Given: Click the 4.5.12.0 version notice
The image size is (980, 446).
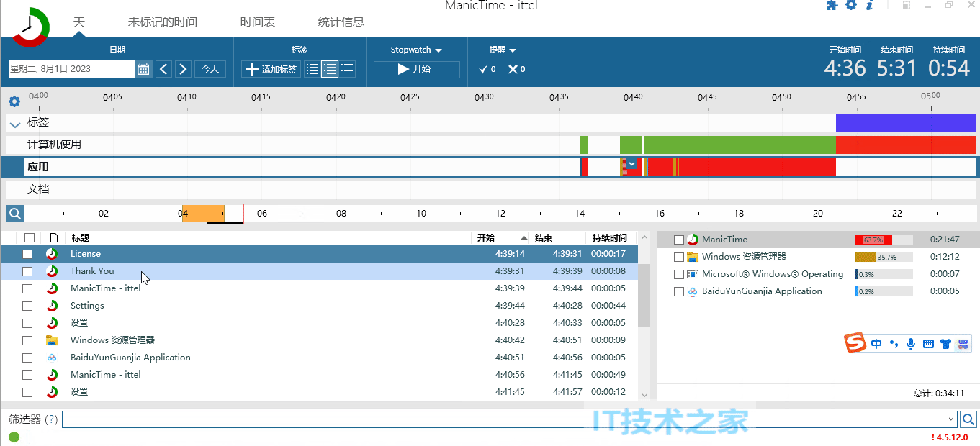Looking at the screenshot, I should coord(950,437).
